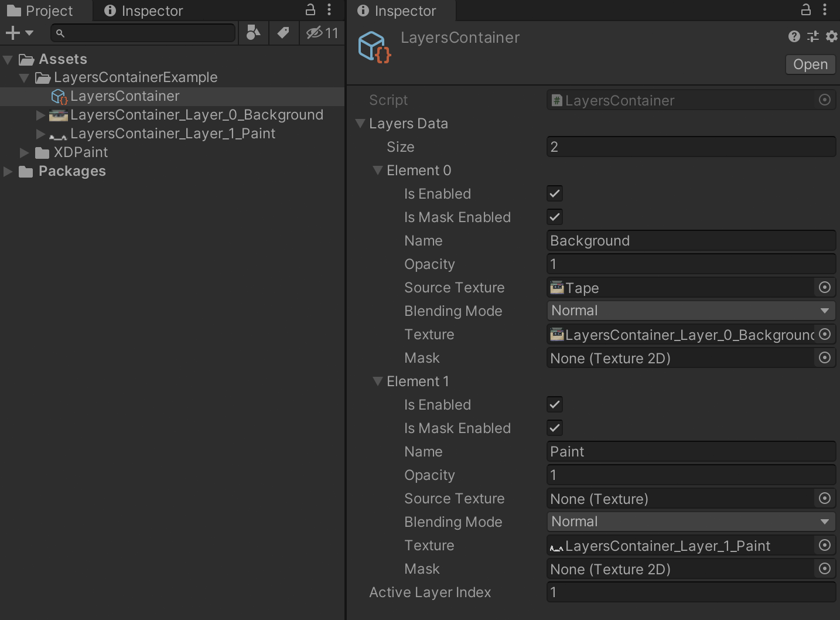840x620 pixels.
Task: Toggle Is Enabled checkbox for Element 1
Action: pyautogui.click(x=555, y=404)
